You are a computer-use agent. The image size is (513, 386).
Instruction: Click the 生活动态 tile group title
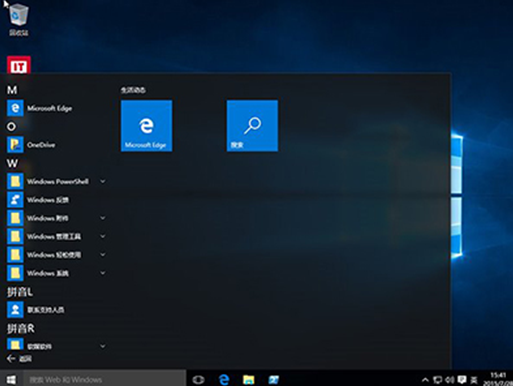[133, 90]
